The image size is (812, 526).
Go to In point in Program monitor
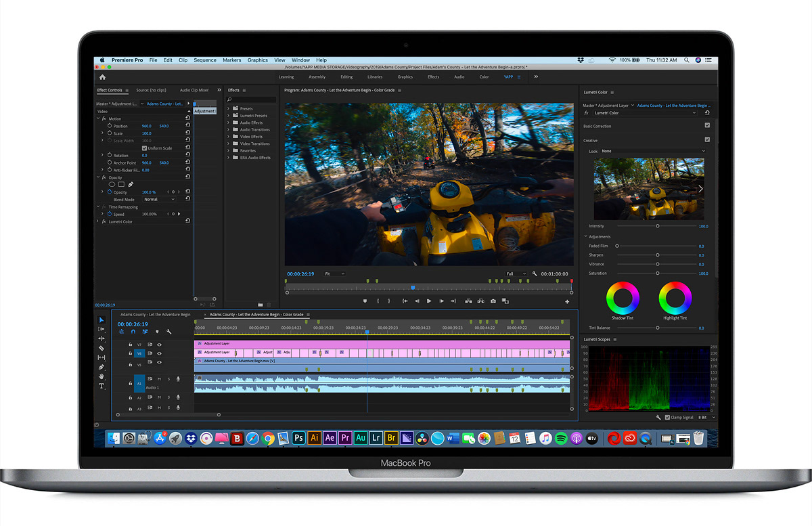pyautogui.click(x=405, y=301)
